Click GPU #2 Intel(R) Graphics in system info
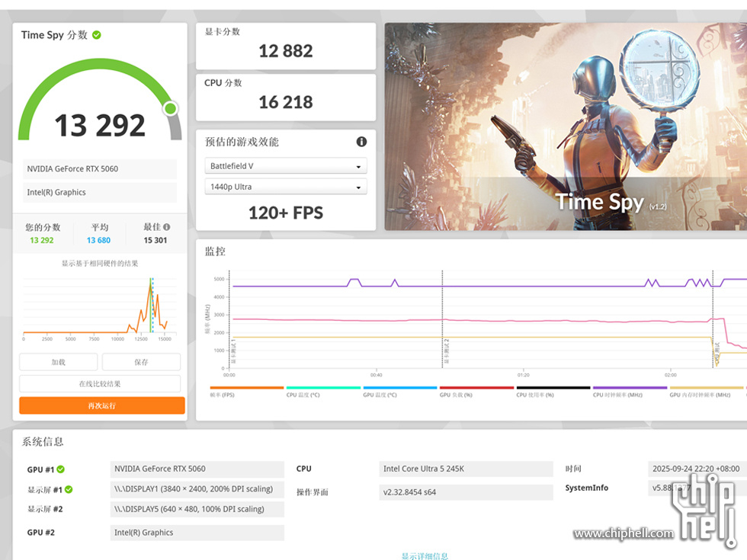The width and height of the screenshot is (747, 560). 197,533
